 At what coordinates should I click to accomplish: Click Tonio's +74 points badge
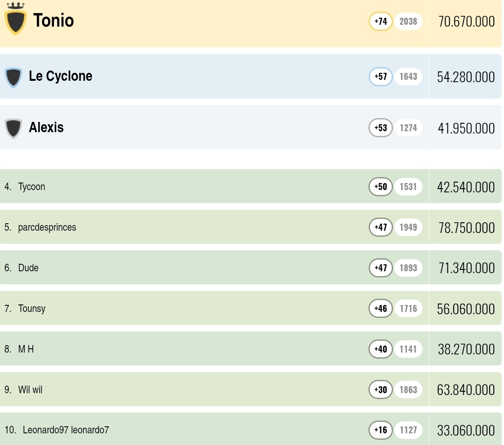point(381,21)
